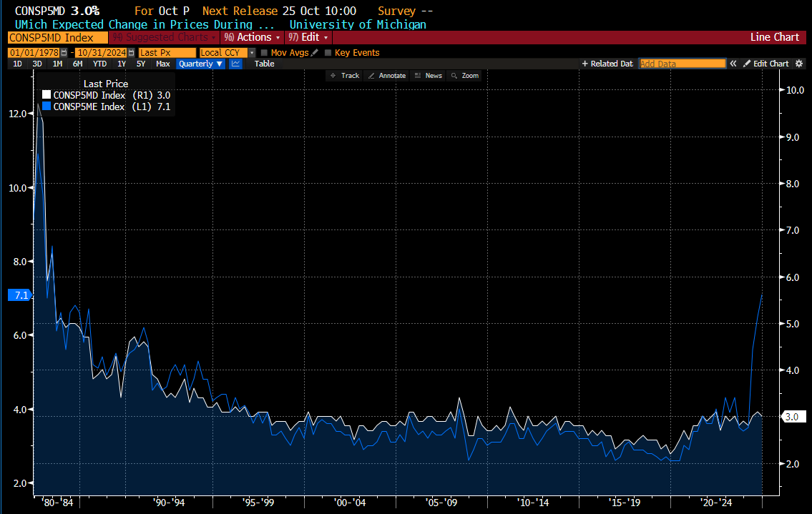The height and width of the screenshot is (514, 812).
Task: Enable the Key Events checkbox
Action: pos(328,53)
